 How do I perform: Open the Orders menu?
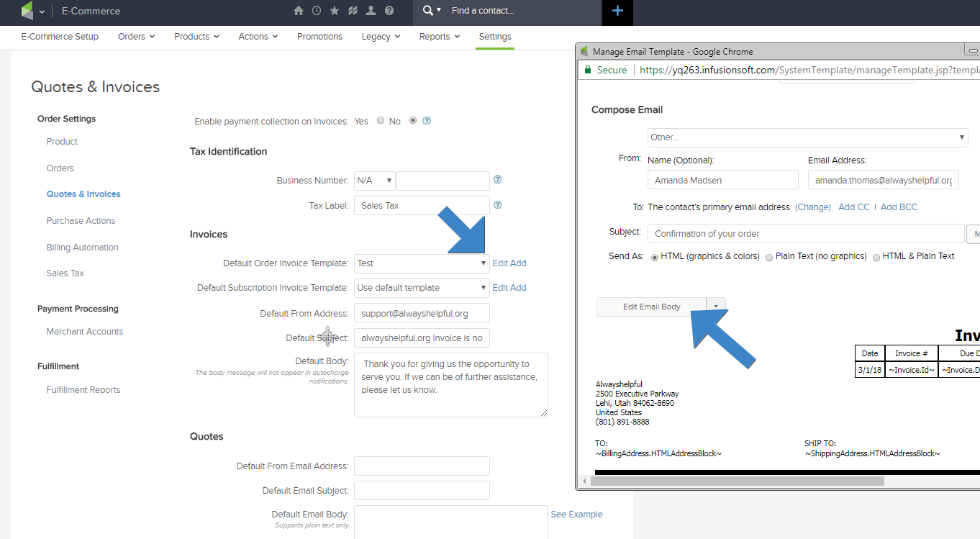pyautogui.click(x=137, y=37)
